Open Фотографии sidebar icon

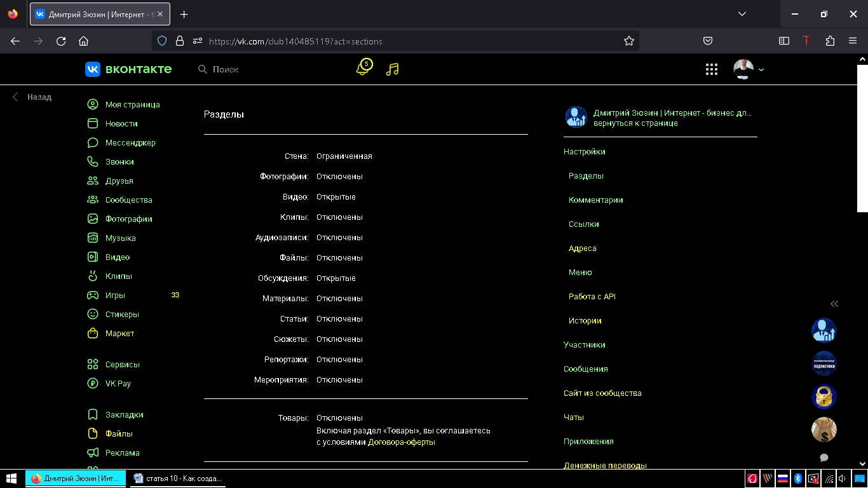[93, 219]
